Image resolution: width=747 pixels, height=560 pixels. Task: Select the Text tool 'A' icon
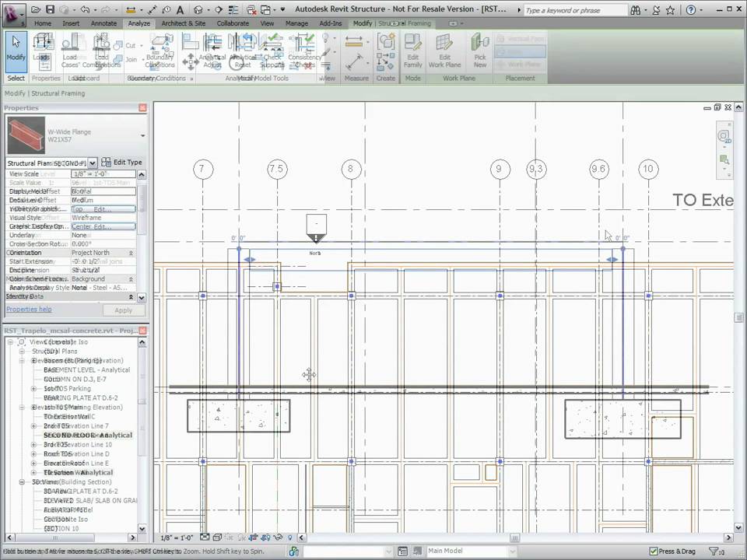click(x=180, y=9)
